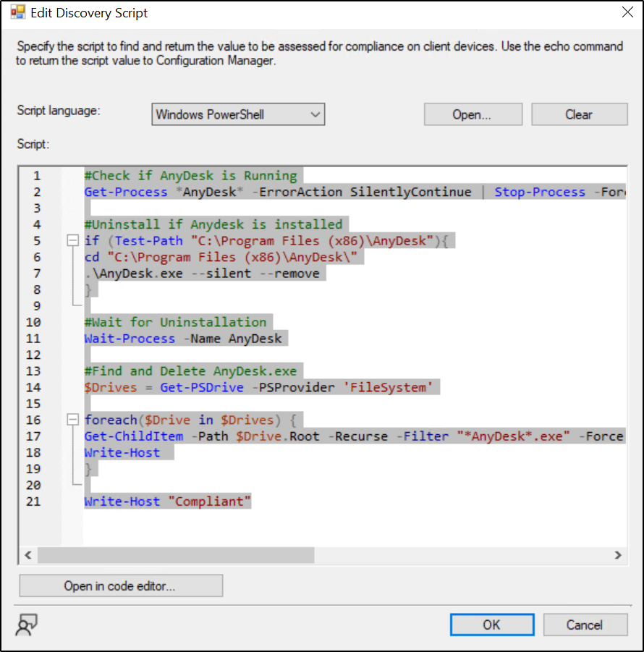Click 'Wait-Process -Name AnyDesk' line
This screenshot has height=652, width=644.
(x=183, y=338)
